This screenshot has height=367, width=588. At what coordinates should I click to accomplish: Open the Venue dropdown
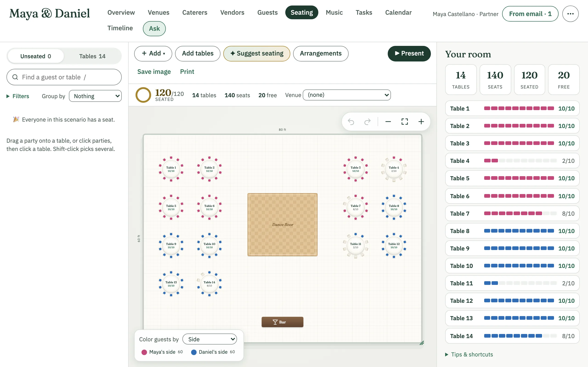tap(347, 95)
